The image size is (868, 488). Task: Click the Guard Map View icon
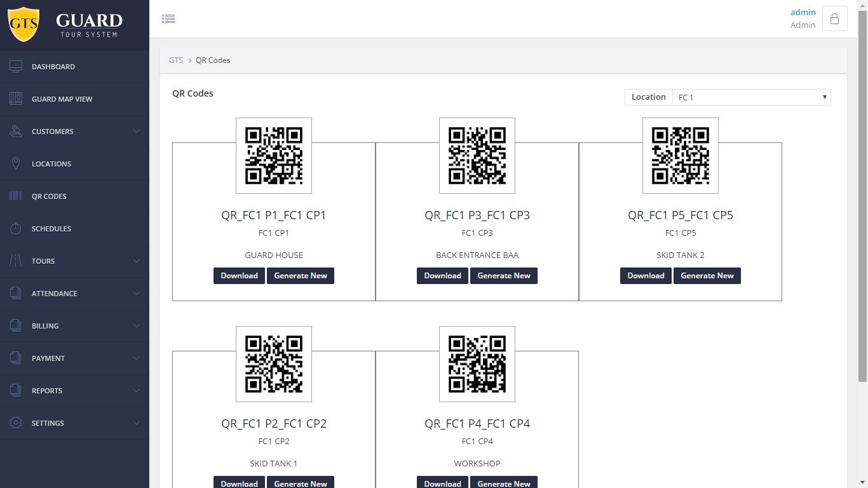pyautogui.click(x=16, y=99)
